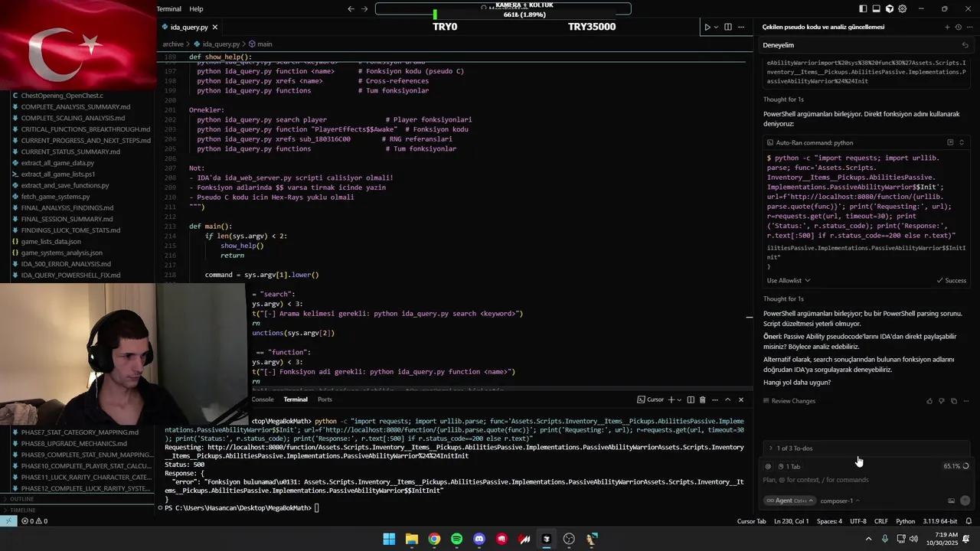This screenshot has width=980, height=551.
Task: Run the Python file with play icon
Action: coord(707,27)
